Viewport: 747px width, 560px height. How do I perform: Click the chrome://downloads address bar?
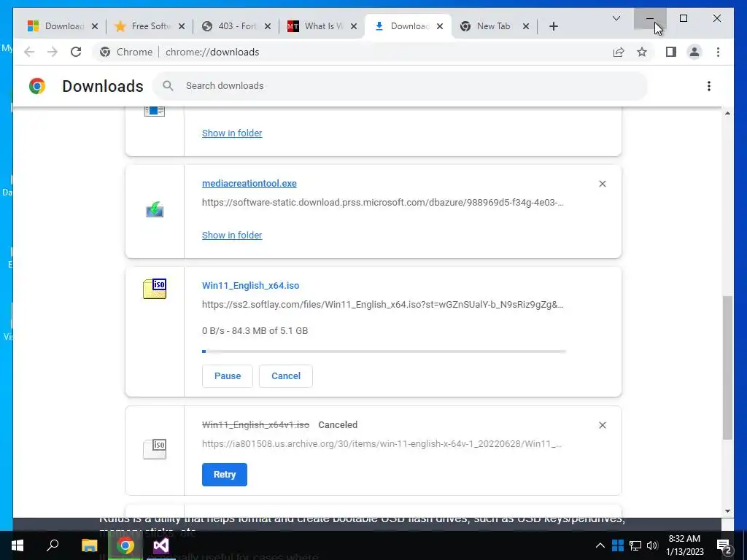point(212,52)
